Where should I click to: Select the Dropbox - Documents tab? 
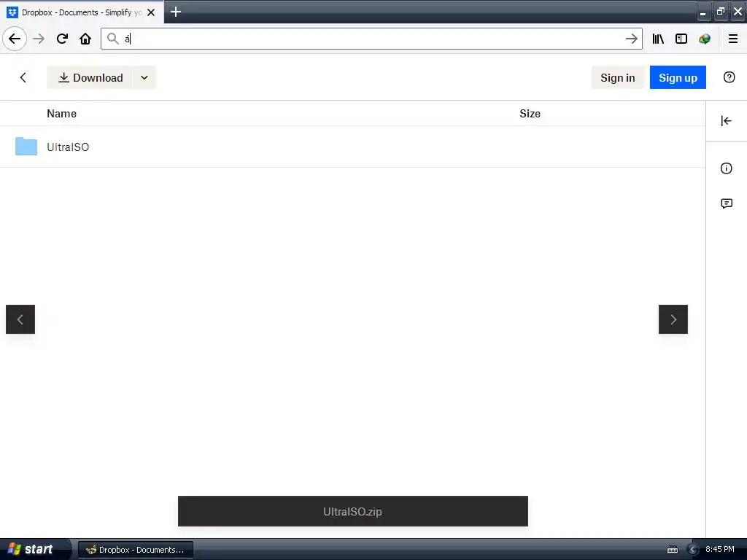tap(82, 12)
